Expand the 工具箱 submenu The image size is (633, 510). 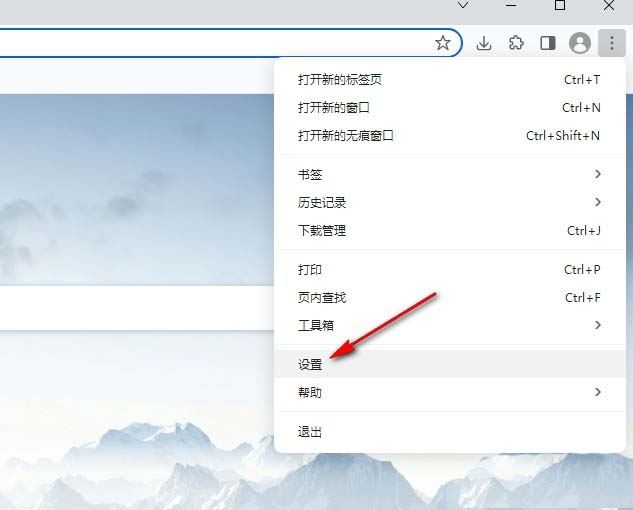pos(450,325)
